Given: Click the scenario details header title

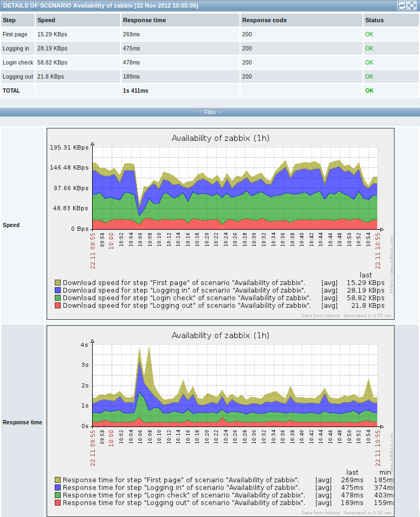Looking at the screenshot, I should click(101, 5).
